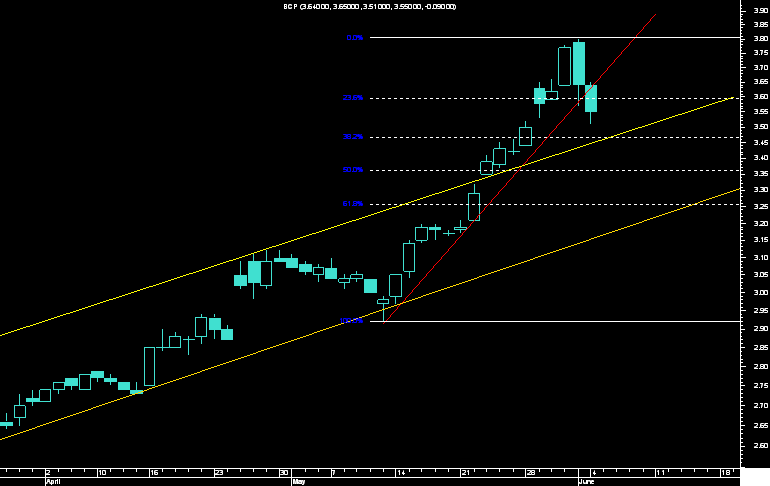Click the 3.80 price axis label

click(x=761, y=39)
